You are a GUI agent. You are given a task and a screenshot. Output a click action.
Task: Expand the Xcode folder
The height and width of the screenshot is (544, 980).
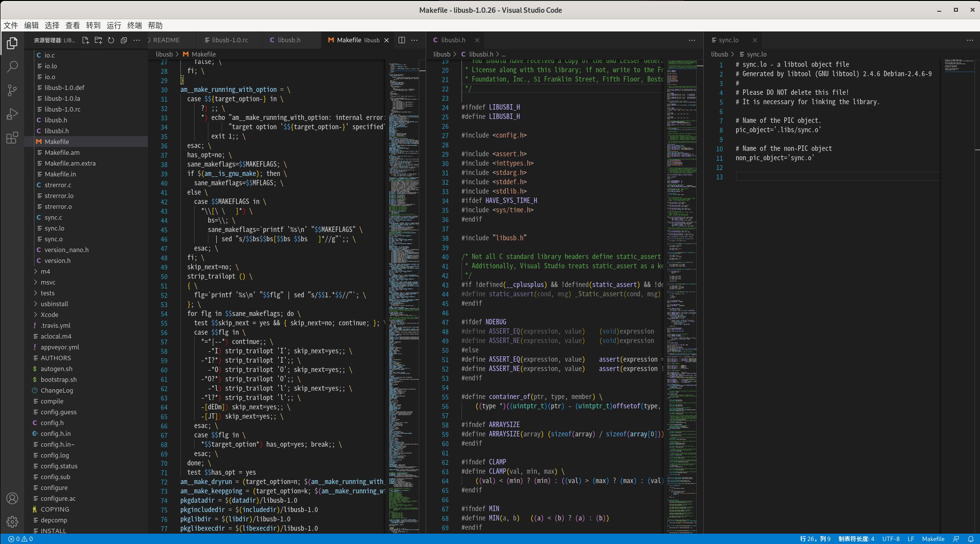pos(86,315)
